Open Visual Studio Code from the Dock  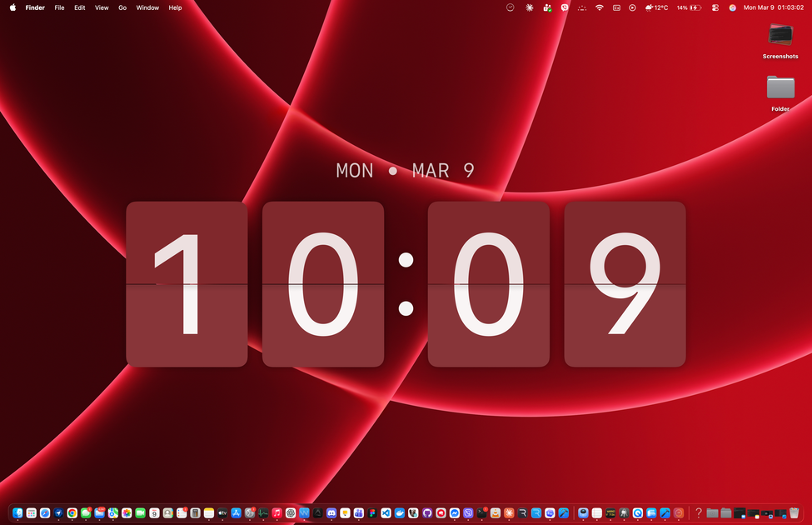click(x=386, y=513)
